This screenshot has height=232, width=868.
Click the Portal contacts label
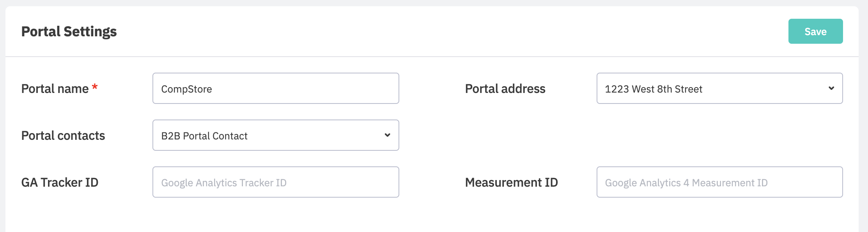coord(63,136)
